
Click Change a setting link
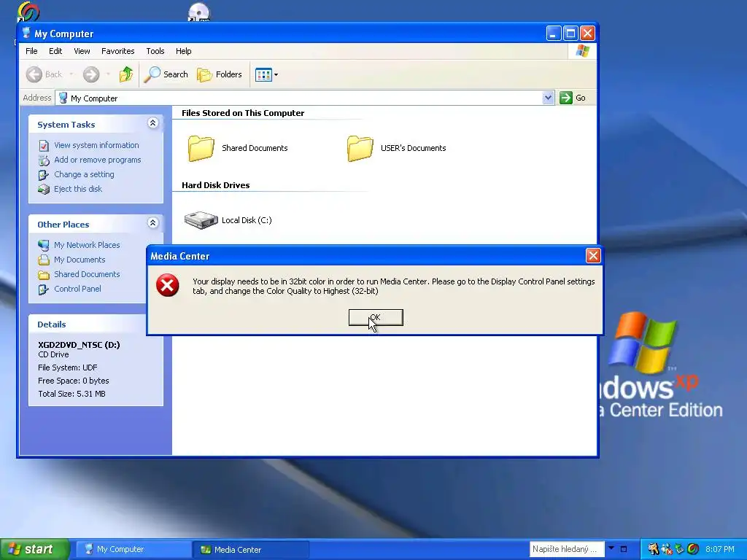[x=84, y=174]
